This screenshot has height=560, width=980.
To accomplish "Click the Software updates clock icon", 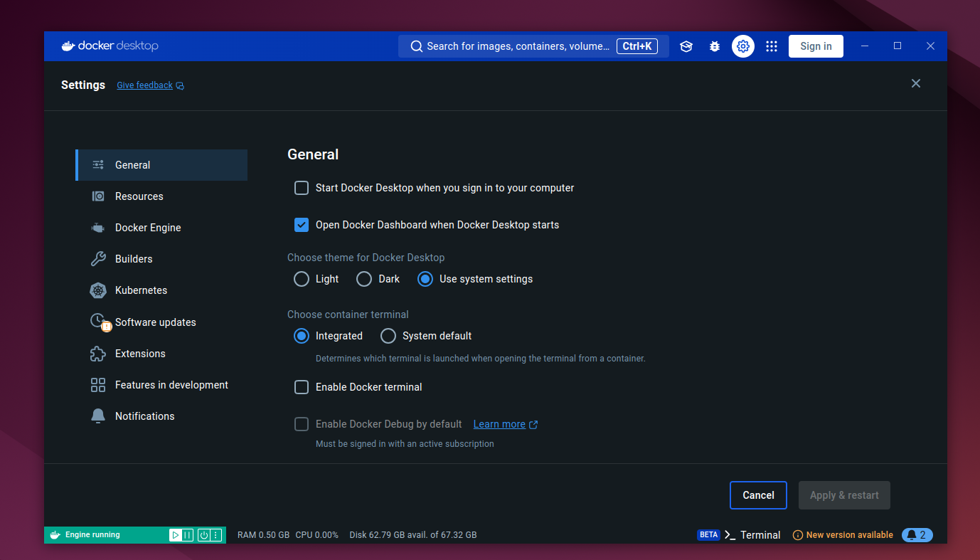I will click(x=98, y=321).
